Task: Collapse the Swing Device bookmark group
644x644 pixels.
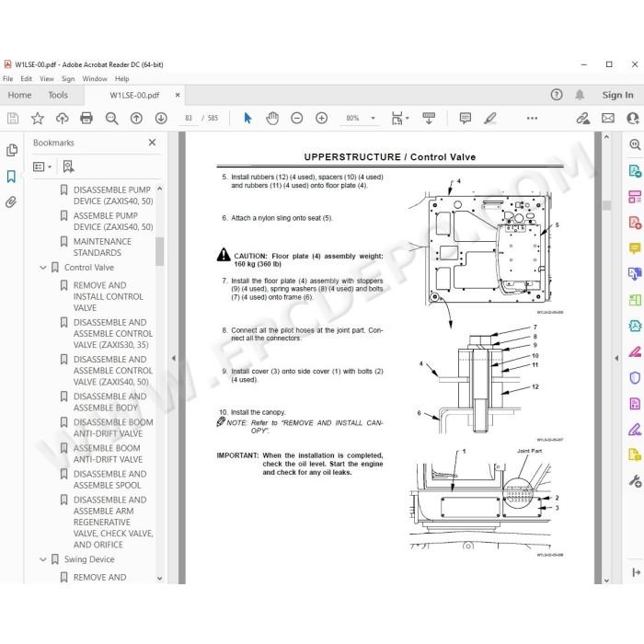Action: [42, 559]
